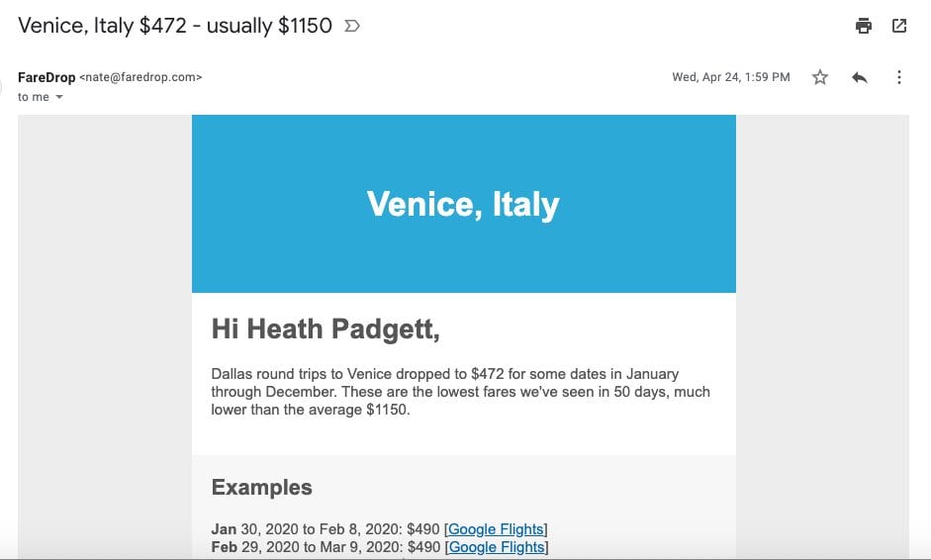Click the nate@faredrop.com sender address
931x560 pixels.
click(140, 77)
